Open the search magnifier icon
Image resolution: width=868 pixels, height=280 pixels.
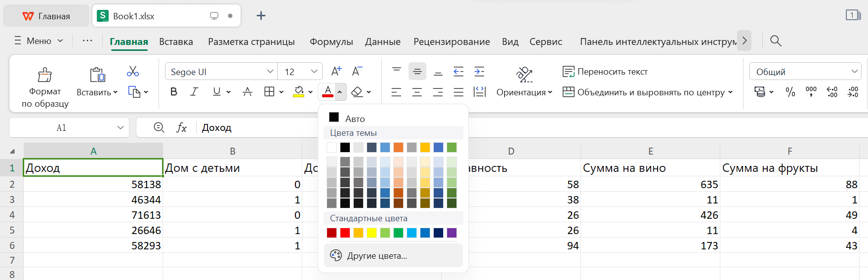776,41
